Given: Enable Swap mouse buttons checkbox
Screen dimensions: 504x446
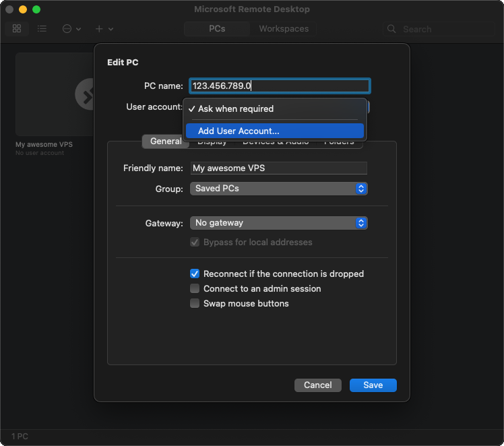Looking at the screenshot, I should [x=195, y=303].
